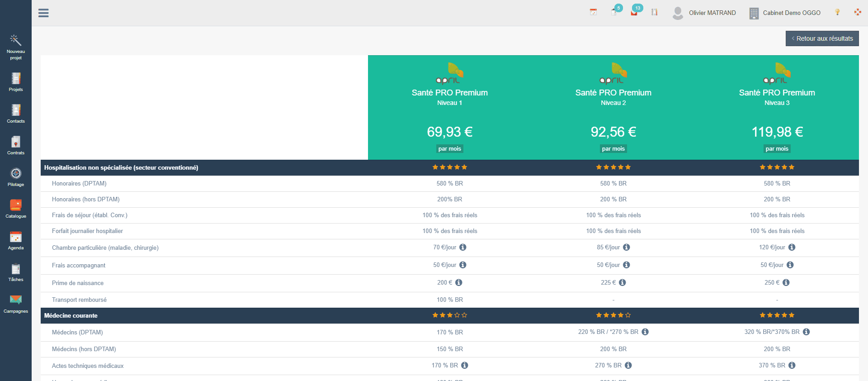Click Niveau 3 April logo
The width and height of the screenshot is (868, 381).
pos(777,73)
